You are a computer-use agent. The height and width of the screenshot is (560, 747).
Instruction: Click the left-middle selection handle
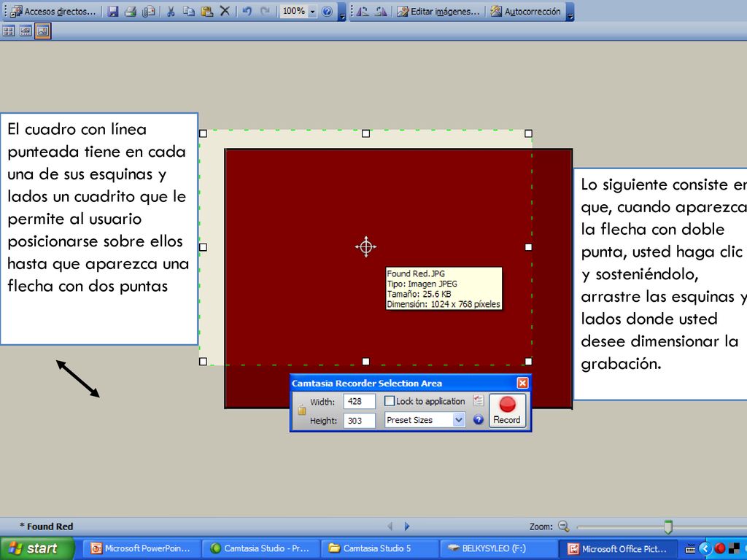[203, 247]
